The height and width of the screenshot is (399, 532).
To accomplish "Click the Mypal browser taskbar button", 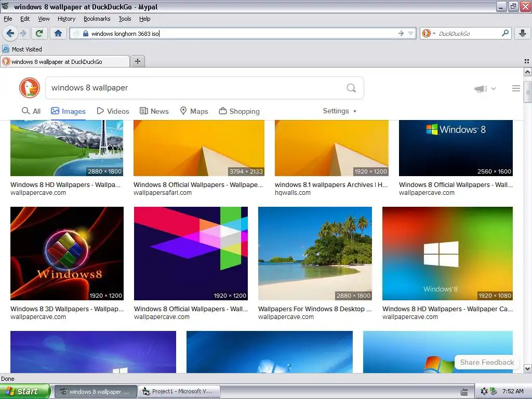I will coord(96,392).
